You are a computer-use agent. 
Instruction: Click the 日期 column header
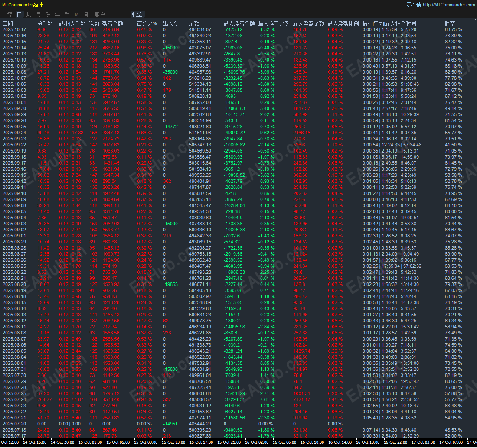click(x=8, y=23)
